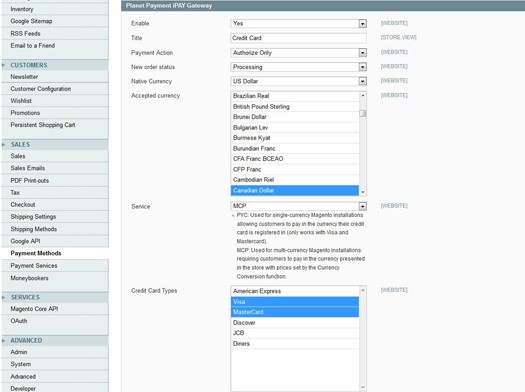
Task: Select highlighted Canadian Dollar currency
Action: [295, 190]
